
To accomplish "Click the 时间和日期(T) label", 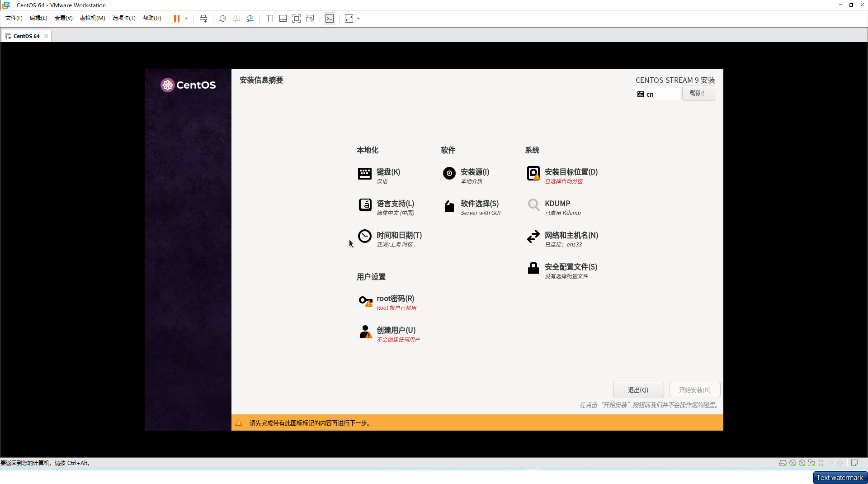I will pos(399,235).
